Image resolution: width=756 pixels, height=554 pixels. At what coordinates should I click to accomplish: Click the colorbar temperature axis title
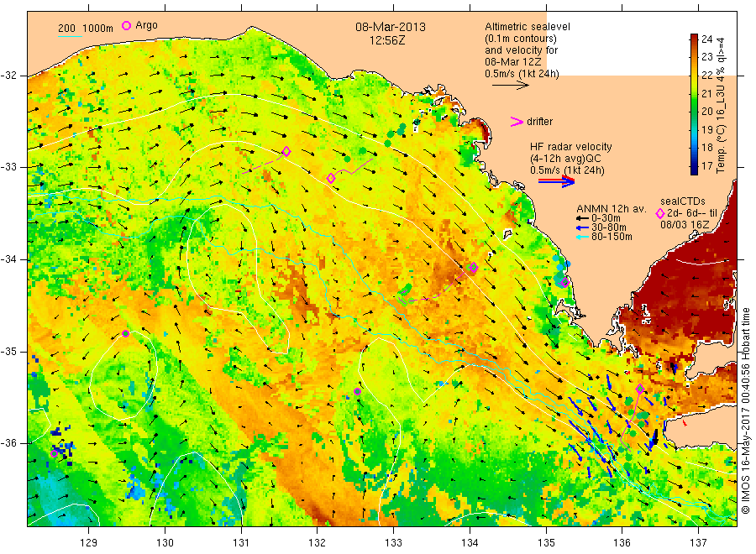[x=721, y=105]
